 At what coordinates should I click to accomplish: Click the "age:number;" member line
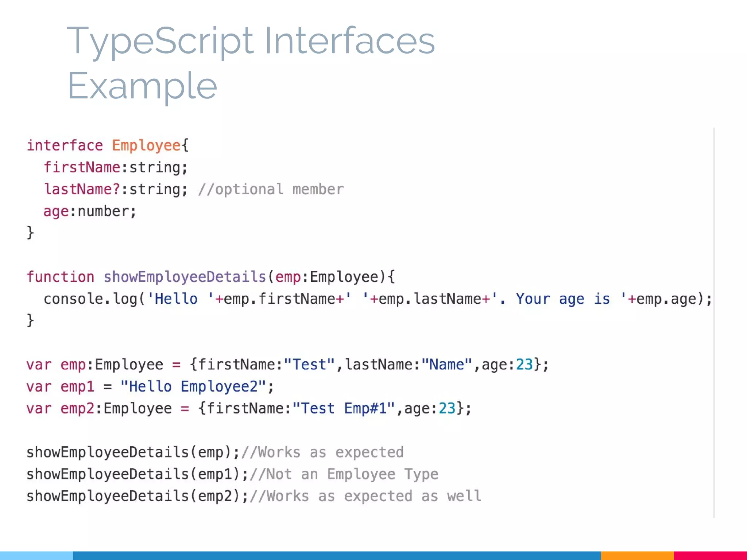(90, 211)
